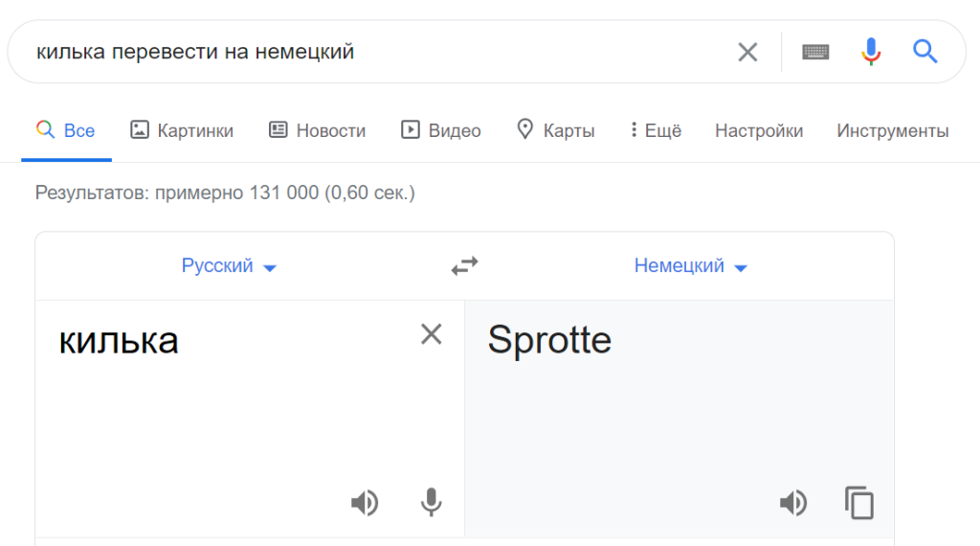Open the Русский source language dropdown
The height and width of the screenshot is (546, 980).
pyautogui.click(x=229, y=266)
